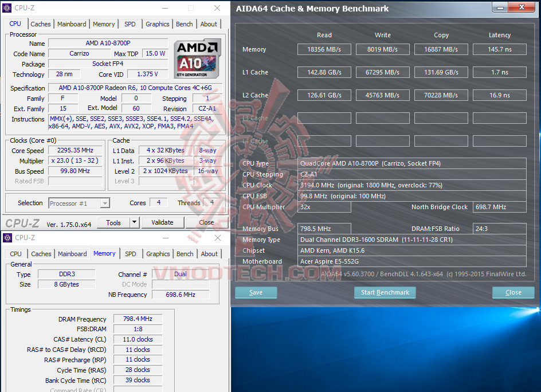Click the Core Speed value 2295.35 MHz

coord(75,151)
